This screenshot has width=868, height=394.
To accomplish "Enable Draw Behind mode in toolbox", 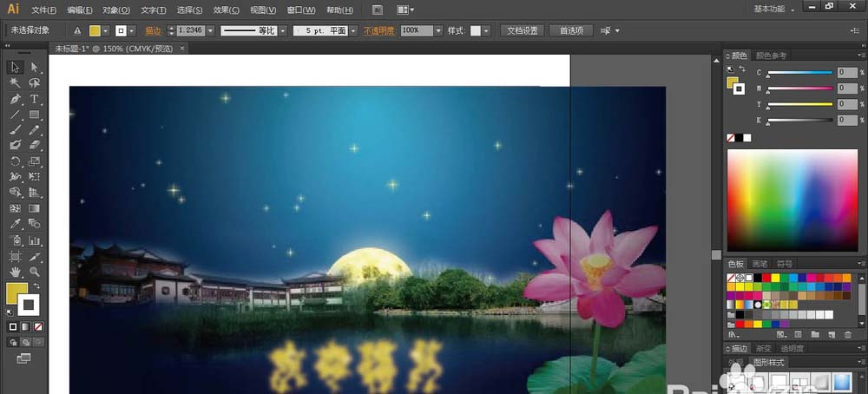I will tap(25, 343).
